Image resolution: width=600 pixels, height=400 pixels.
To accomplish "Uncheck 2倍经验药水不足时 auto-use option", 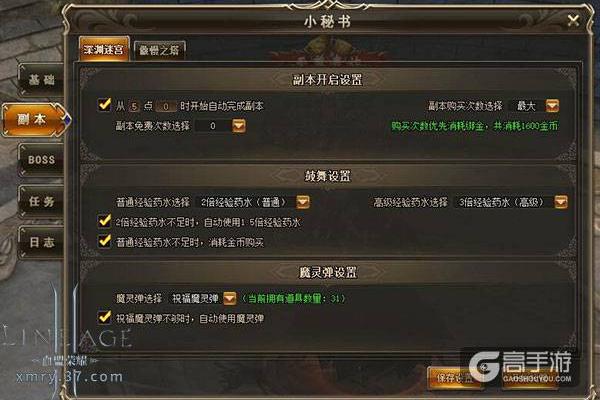I will pos(104,221).
